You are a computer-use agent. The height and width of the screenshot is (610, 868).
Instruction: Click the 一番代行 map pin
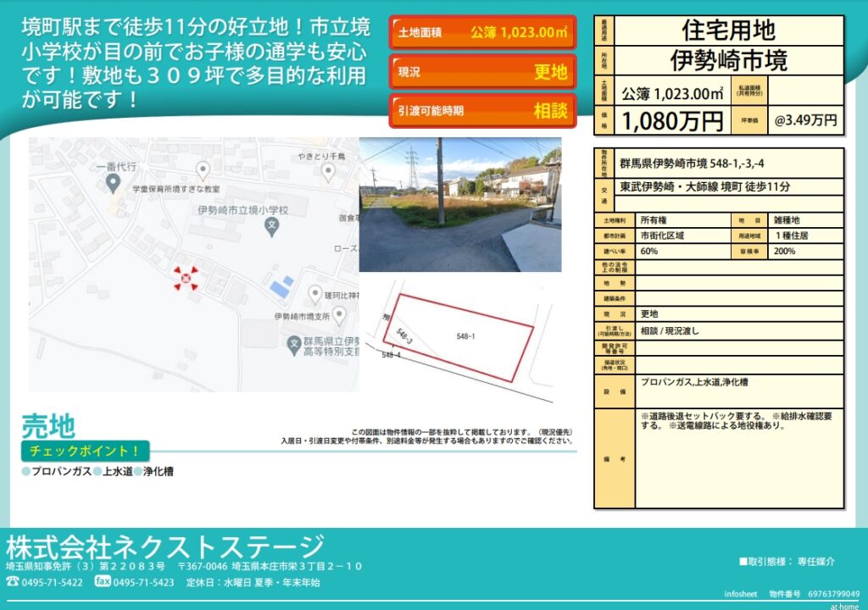(x=113, y=182)
